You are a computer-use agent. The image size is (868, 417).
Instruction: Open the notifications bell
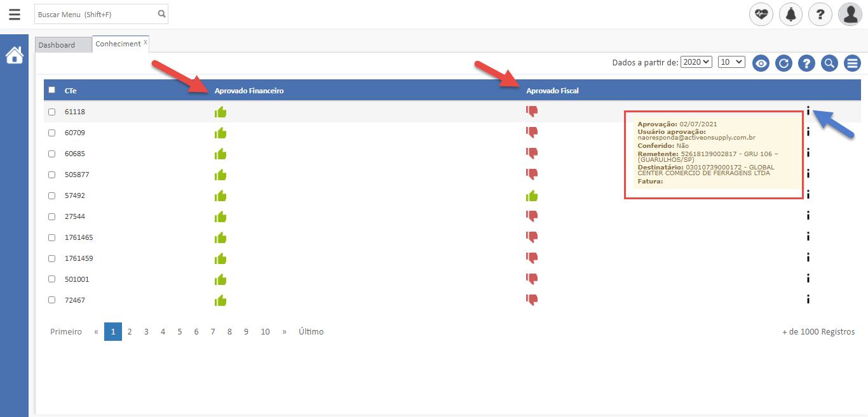coord(790,14)
